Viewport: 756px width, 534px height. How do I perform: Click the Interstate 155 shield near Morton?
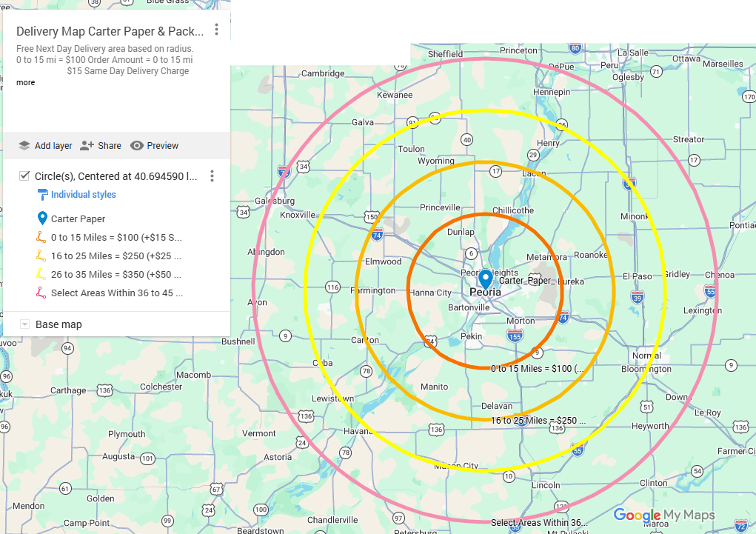515,336
